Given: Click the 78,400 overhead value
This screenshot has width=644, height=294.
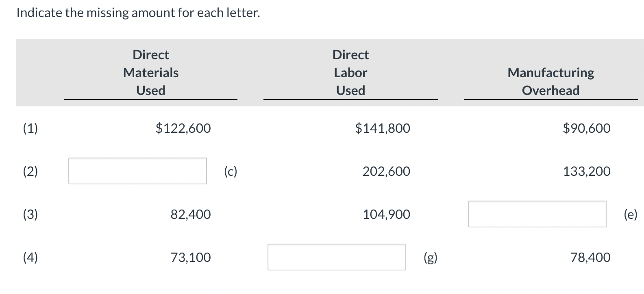Looking at the screenshot, I should (x=590, y=257).
